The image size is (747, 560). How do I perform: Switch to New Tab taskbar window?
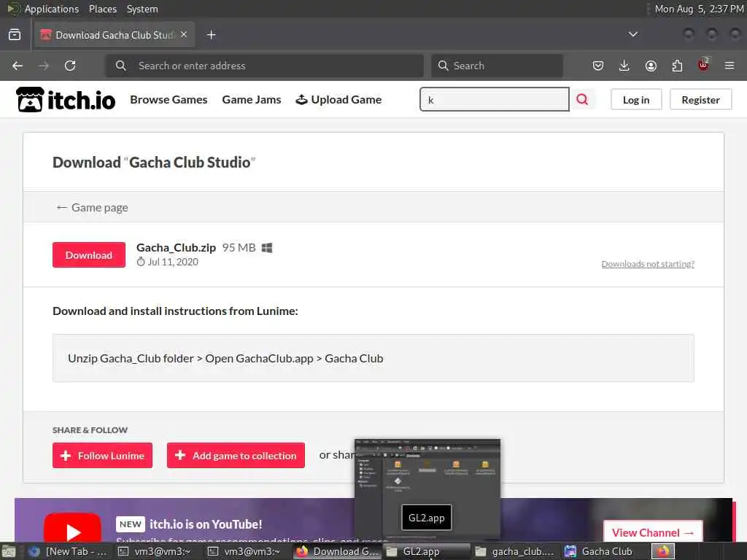click(x=68, y=551)
